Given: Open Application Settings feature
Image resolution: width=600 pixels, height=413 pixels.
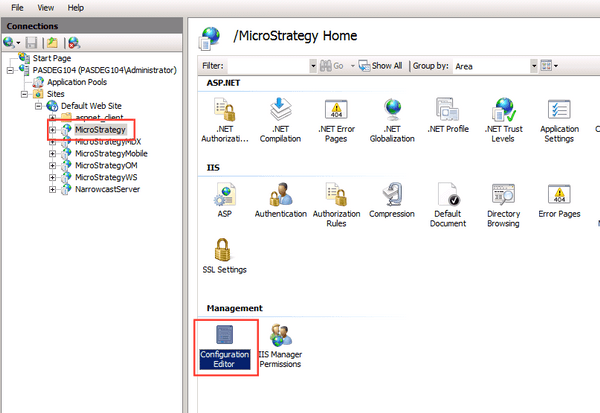Looking at the screenshot, I should [559, 120].
